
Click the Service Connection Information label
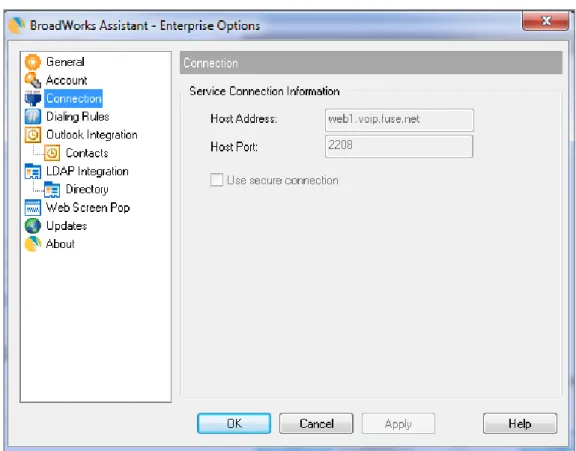click(264, 91)
